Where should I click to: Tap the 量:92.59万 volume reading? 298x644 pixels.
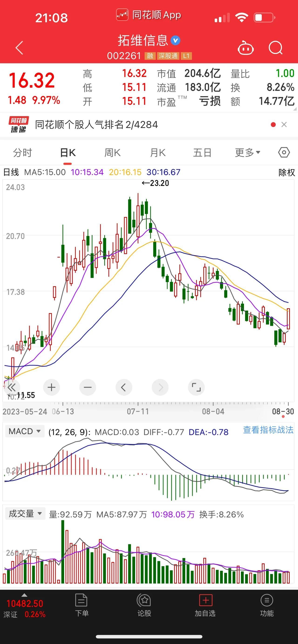pyautogui.click(x=70, y=514)
